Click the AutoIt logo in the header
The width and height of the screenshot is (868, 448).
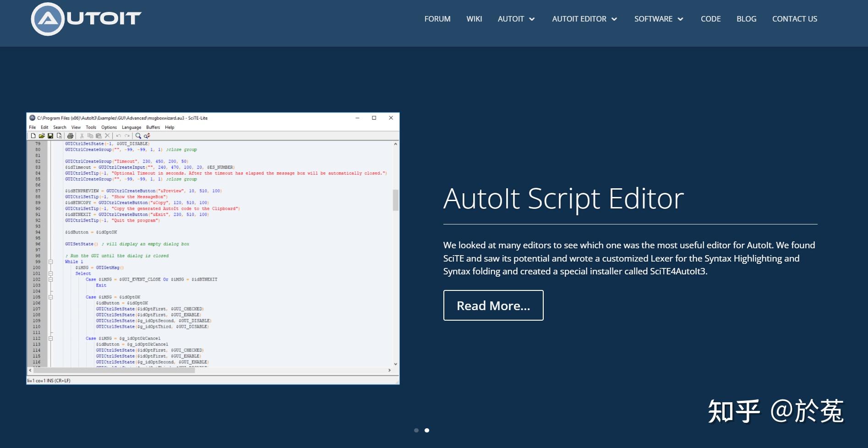click(86, 19)
